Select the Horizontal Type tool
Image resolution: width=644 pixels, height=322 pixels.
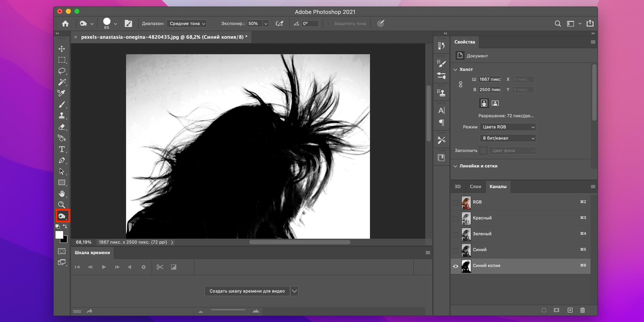(x=62, y=149)
